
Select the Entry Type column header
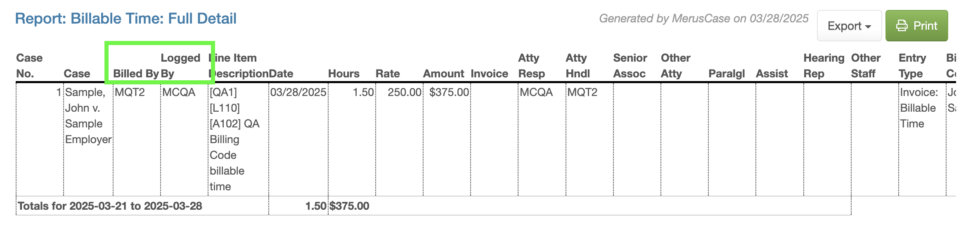click(912, 66)
